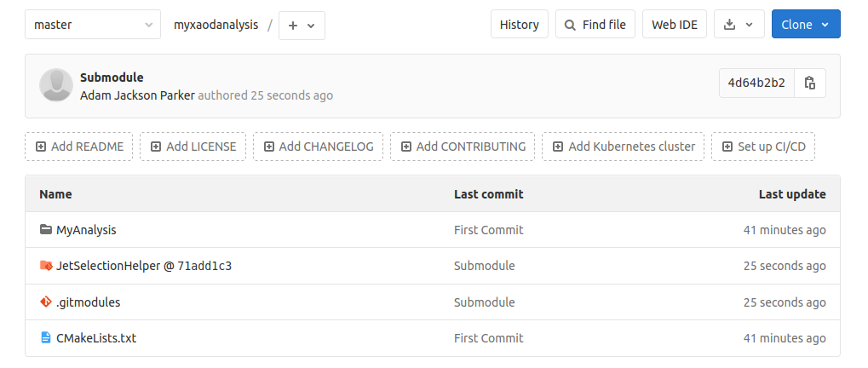The image size is (868, 368).
Task: Click Add README button
Action: [x=79, y=147]
